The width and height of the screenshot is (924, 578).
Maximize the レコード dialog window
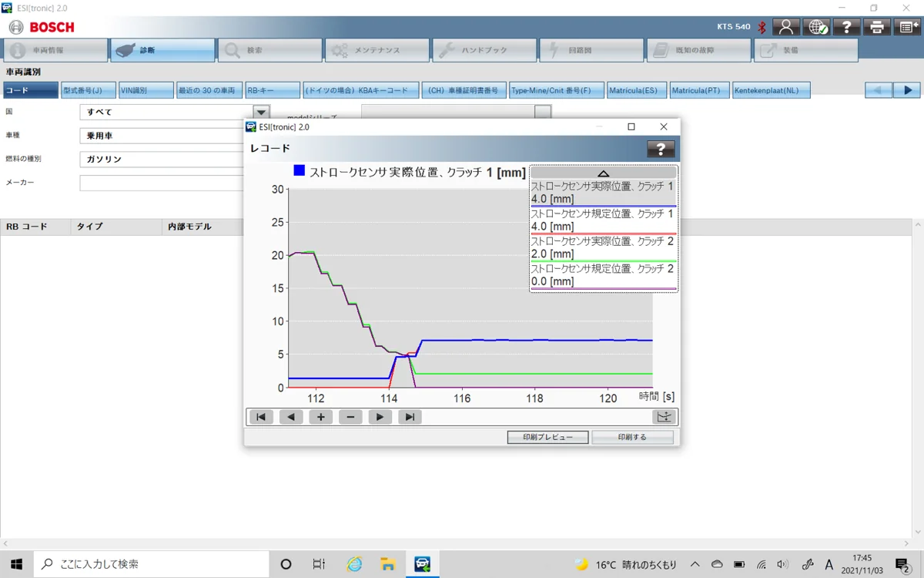pyautogui.click(x=631, y=127)
